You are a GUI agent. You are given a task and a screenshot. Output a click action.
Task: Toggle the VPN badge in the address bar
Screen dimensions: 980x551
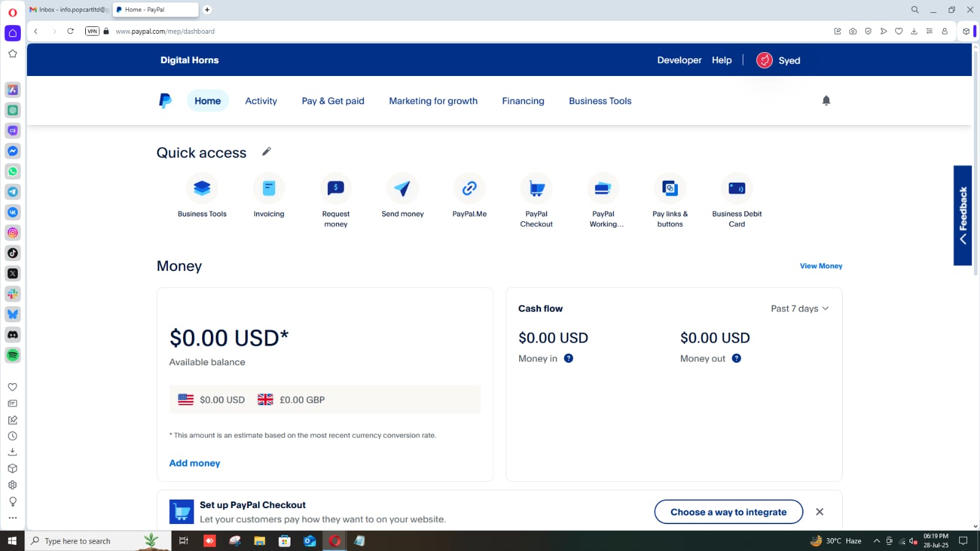tap(92, 31)
